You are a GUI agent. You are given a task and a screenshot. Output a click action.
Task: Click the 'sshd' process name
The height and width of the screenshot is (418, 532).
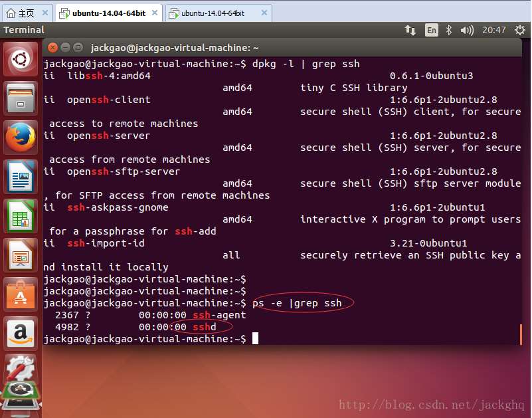click(x=205, y=327)
